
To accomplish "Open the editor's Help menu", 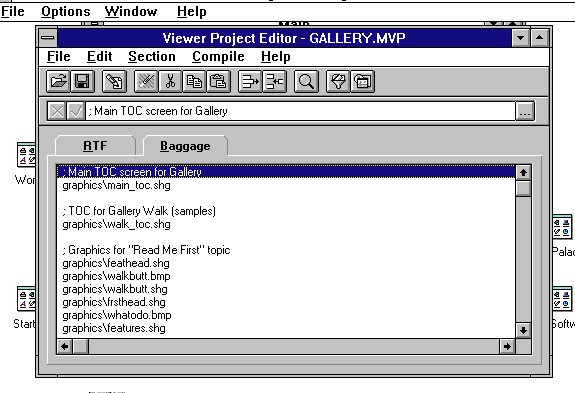I will click(x=276, y=57).
